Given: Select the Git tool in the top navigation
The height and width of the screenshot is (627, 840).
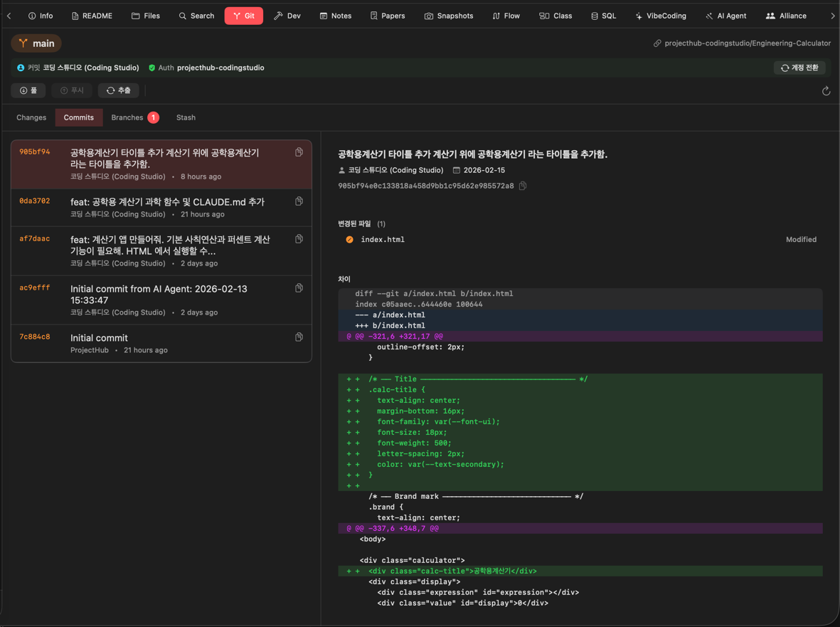Looking at the screenshot, I should (x=243, y=15).
